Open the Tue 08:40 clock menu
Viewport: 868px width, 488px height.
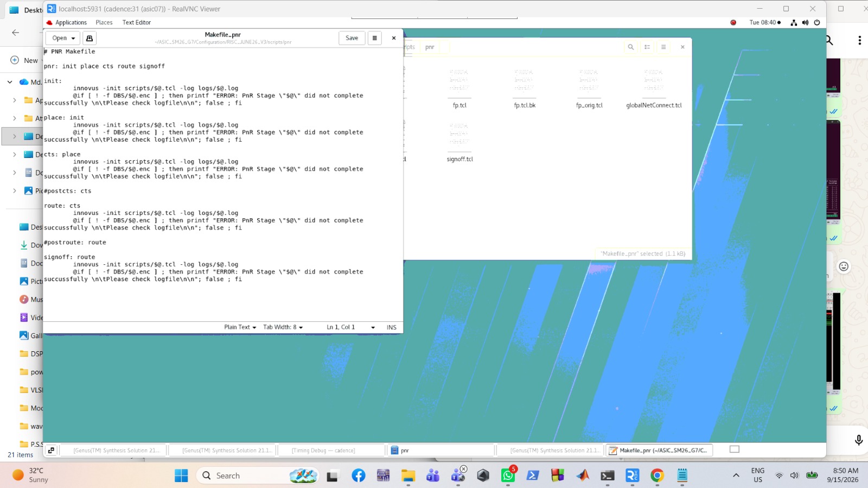(x=765, y=23)
